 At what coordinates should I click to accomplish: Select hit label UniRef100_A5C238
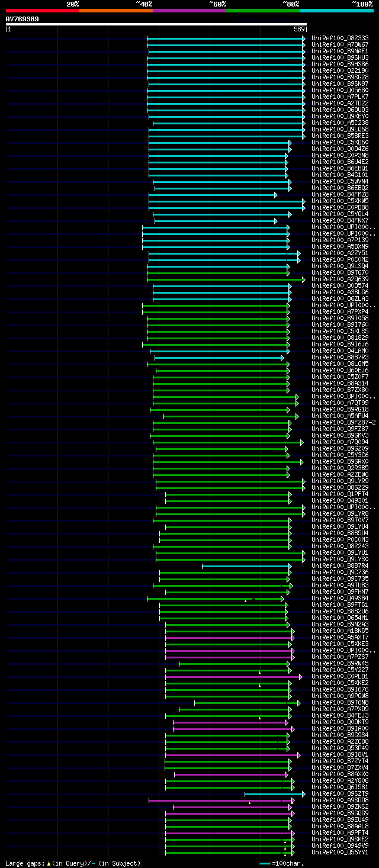click(340, 123)
